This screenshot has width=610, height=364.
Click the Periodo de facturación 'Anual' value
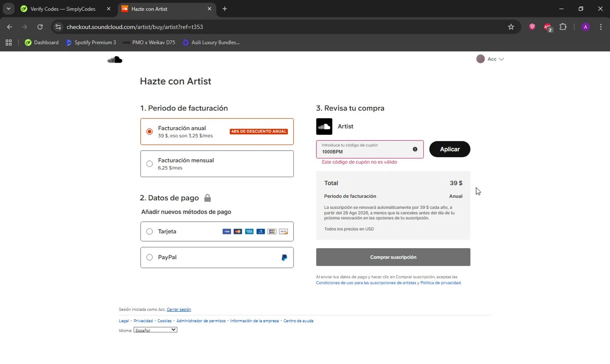pos(456,196)
